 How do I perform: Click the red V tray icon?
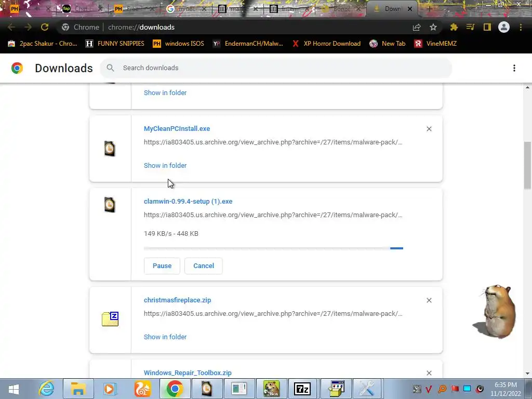(428, 389)
